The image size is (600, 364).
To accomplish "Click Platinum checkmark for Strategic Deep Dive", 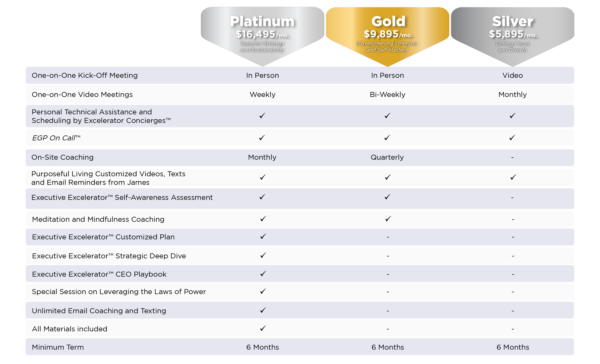I will [x=263, y=255].
